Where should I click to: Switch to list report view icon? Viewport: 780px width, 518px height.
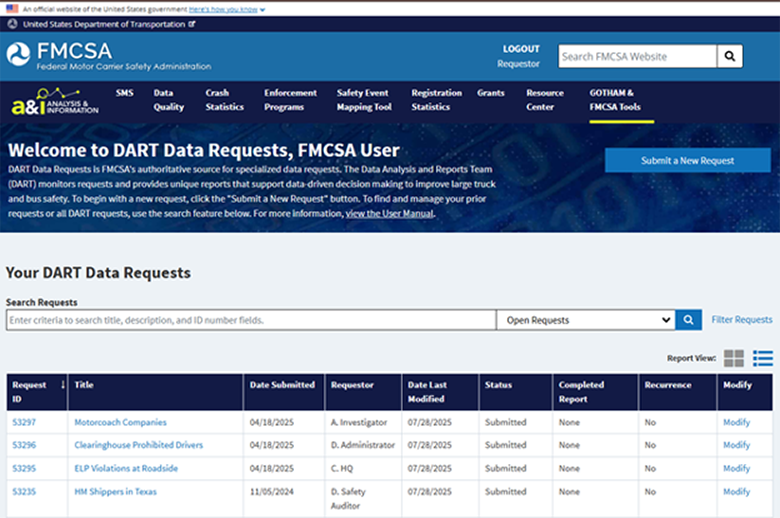point(763,358)
